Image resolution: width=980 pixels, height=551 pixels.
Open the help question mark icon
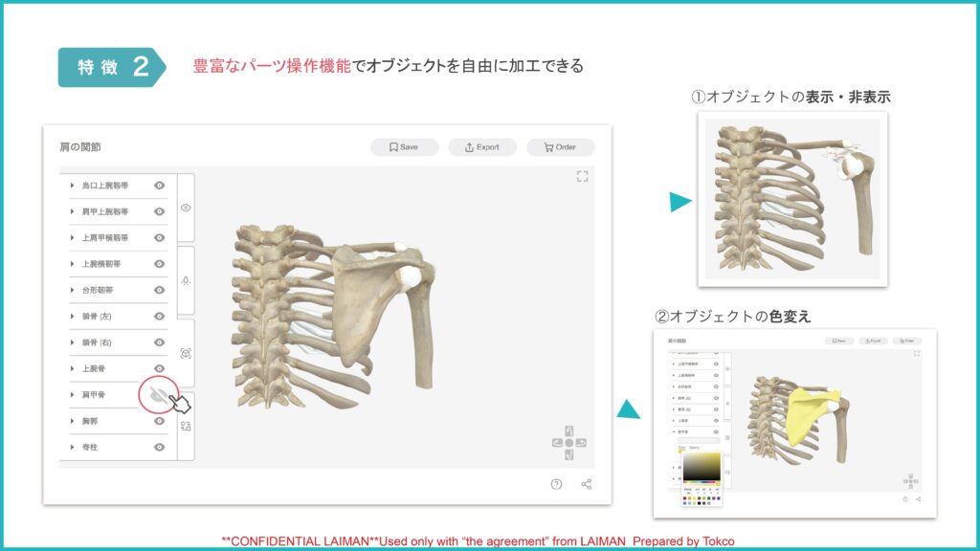[556, 484]
